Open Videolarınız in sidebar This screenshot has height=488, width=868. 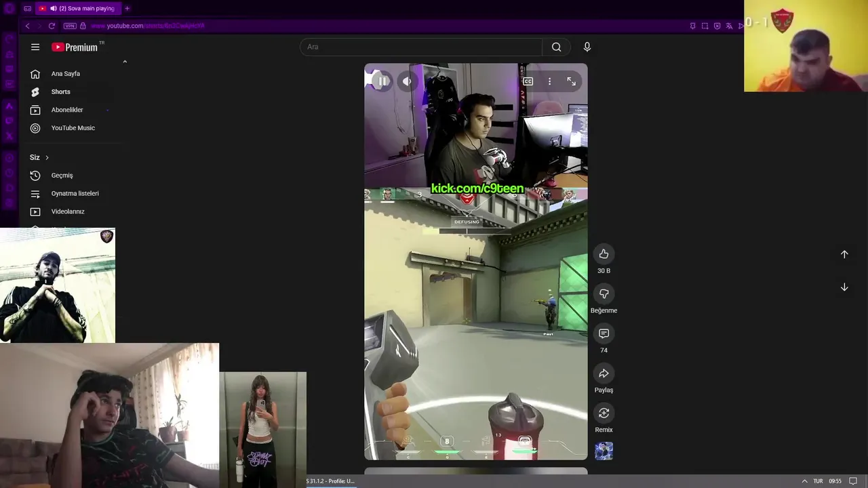68,211
